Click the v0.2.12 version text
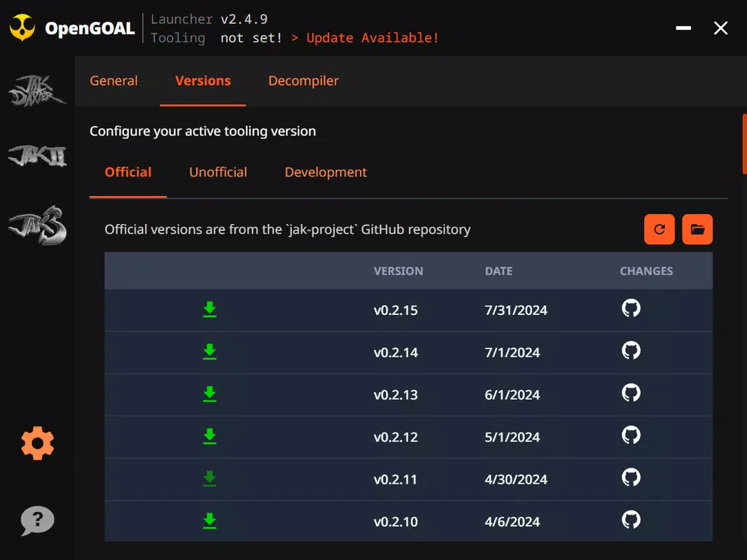The width and height of the screenshot is (747, 560). (x=396, y=437)
